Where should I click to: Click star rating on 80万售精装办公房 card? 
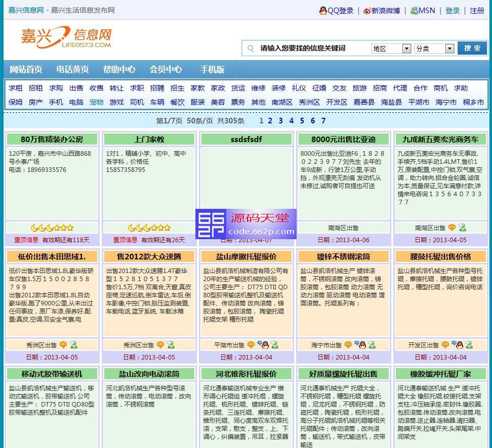(52, 228)
